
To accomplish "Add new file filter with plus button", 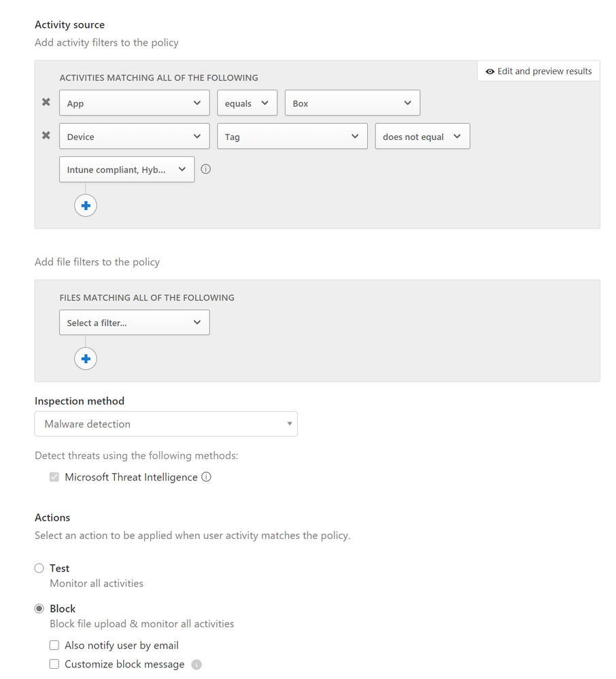I will coord(86,359).
